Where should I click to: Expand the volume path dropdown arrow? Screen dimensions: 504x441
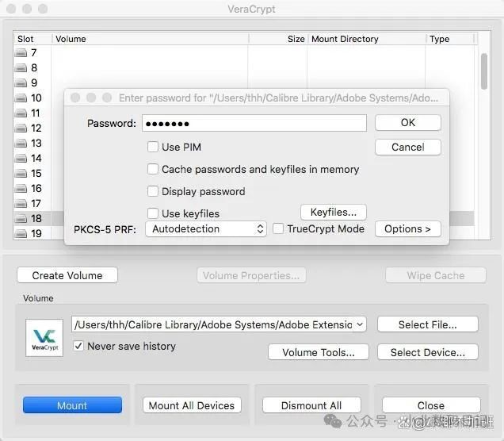pyautogui.click(x=360, y=324)
